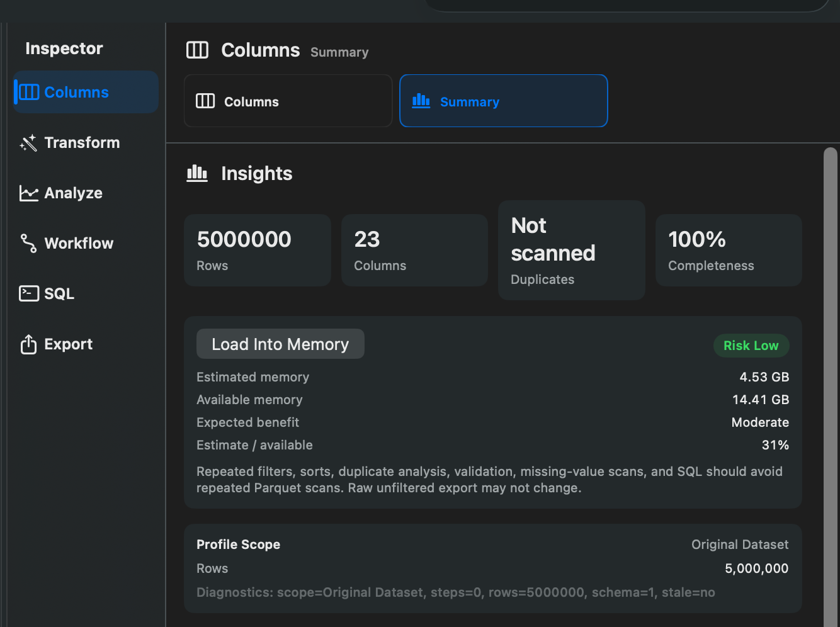Viewport: 840px width, 627px height.
Task: Click the Load Into Memory button
Action: click(x=280, y=344)
